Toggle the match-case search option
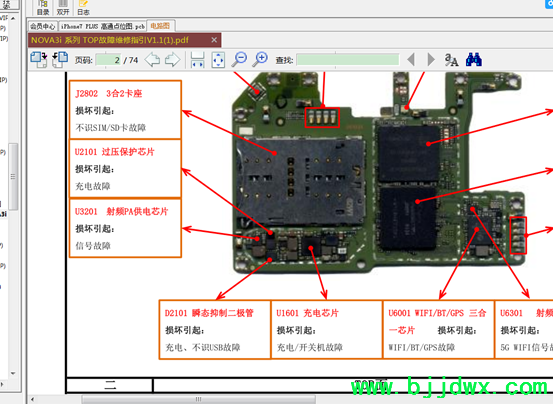Viewport: 553px width, 404px height. pyautogui.click(x=451, y=60)
